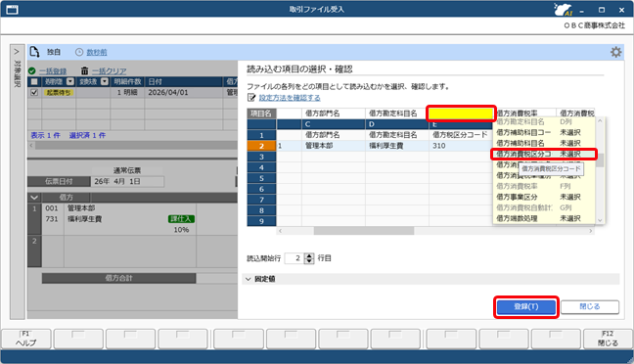
Task: Click the 借方税区分コード cell in row 1
Action: coord(461,135)
